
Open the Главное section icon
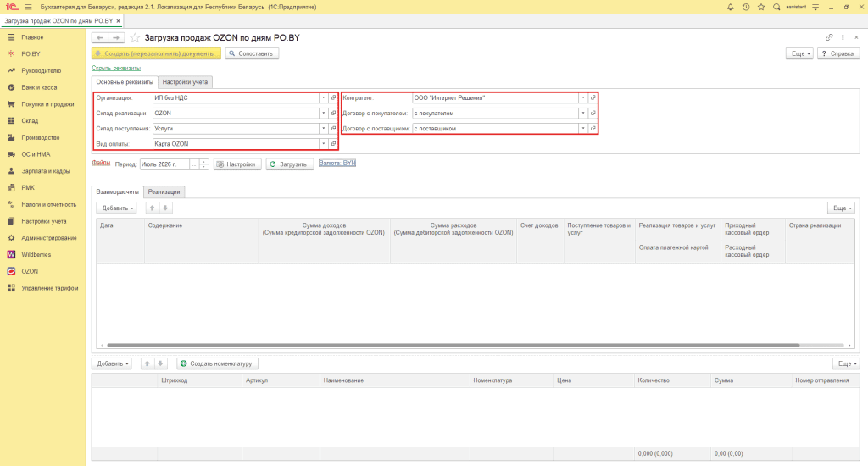click(11, 37)
